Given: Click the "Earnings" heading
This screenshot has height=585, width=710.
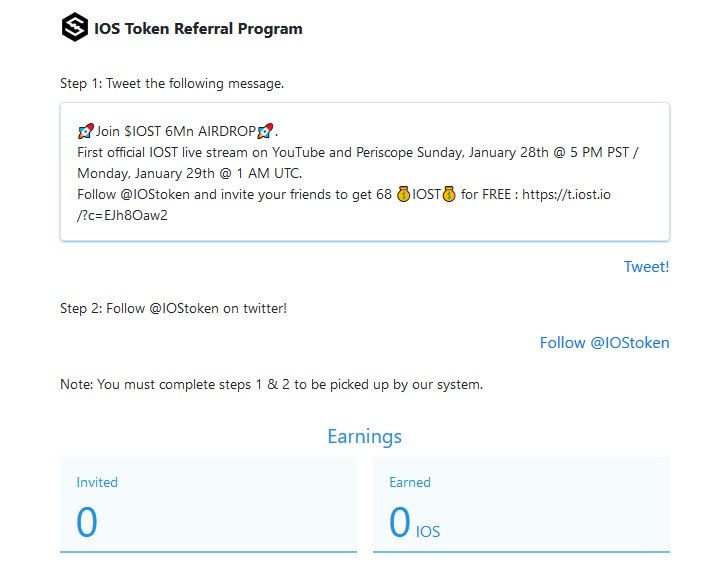Looking at the screenshot, I should (x=364, y=436).
